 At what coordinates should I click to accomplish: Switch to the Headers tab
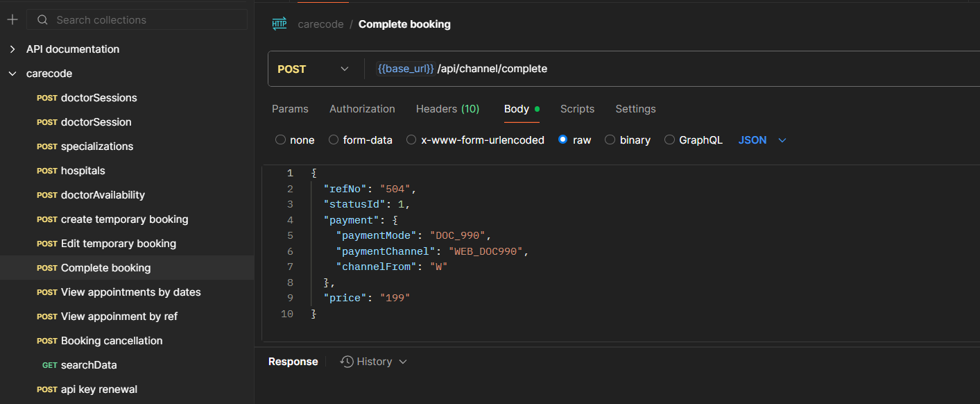447,109
